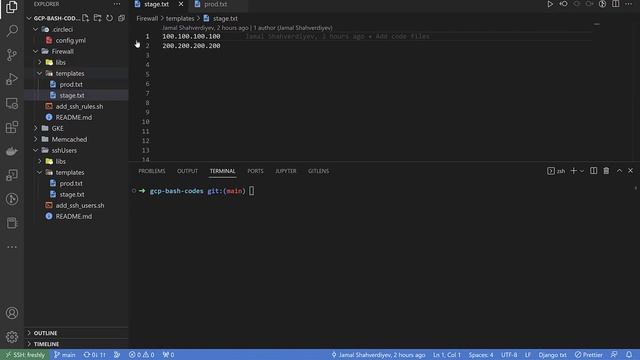Viewport: 640px width, 360px height.
Task: Click Prettier in the status bar
Action: pyautogui.click(x=589, y=355)
